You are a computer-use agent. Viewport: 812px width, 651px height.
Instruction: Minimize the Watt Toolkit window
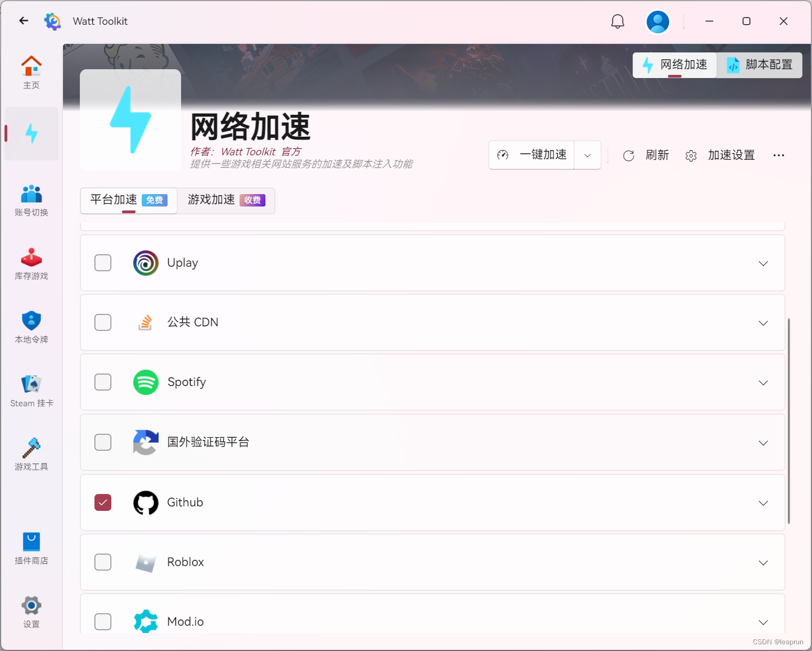(x=709, y=21)
